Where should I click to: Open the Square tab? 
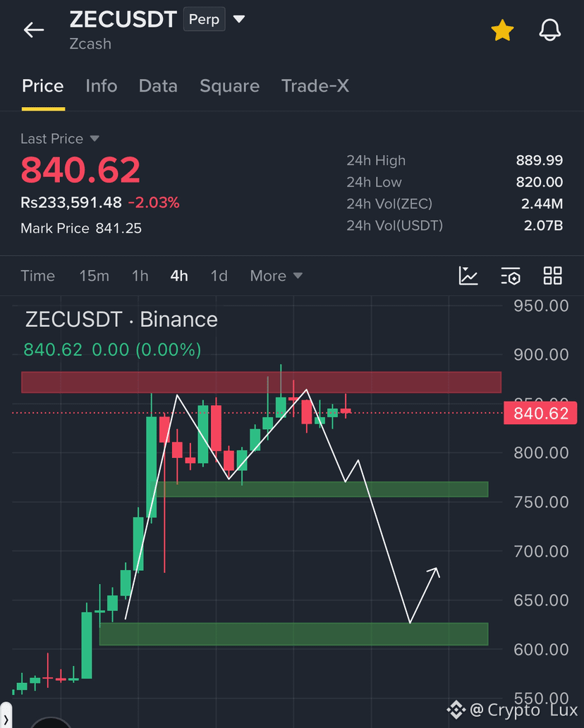tap(229, 87)
